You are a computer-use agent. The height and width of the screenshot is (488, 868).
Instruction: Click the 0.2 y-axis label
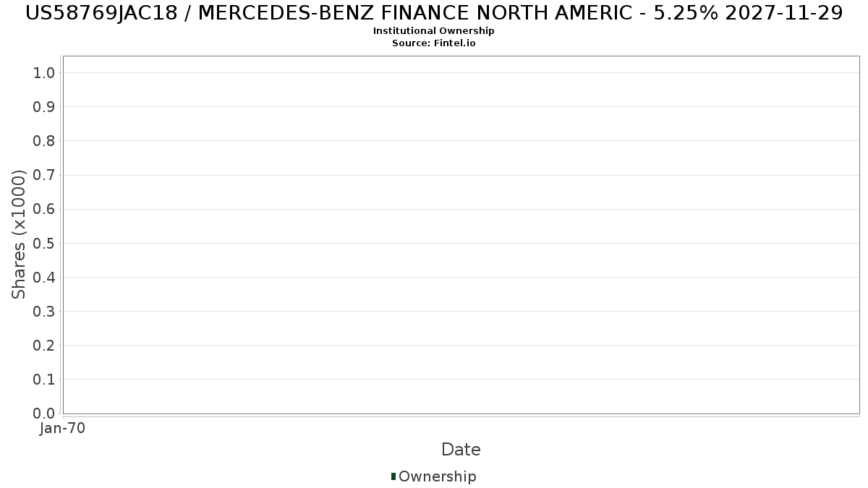[44, 346]
